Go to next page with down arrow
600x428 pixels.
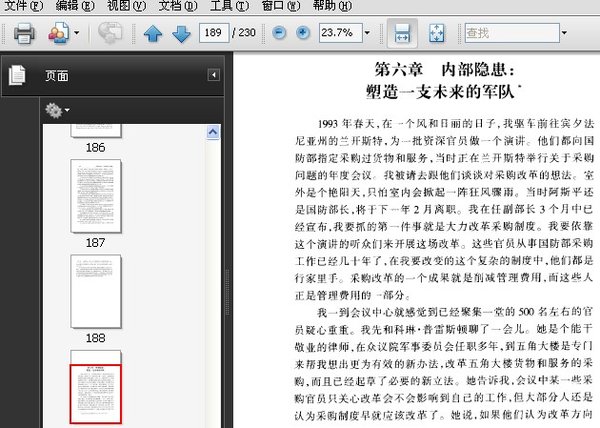coord(181,34)
